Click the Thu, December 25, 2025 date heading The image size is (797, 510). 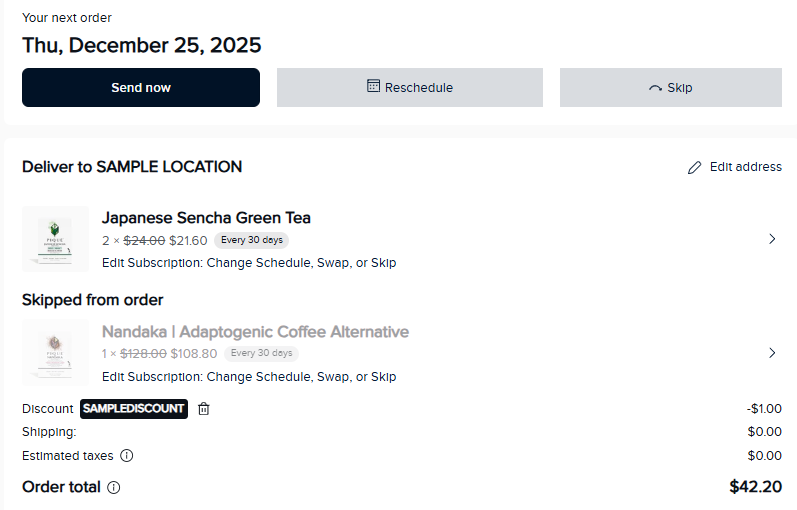142,45
